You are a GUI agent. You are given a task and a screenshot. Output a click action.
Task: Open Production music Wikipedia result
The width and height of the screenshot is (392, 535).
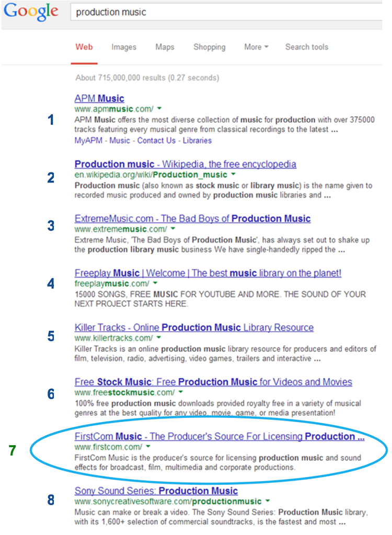click(186, 164)
